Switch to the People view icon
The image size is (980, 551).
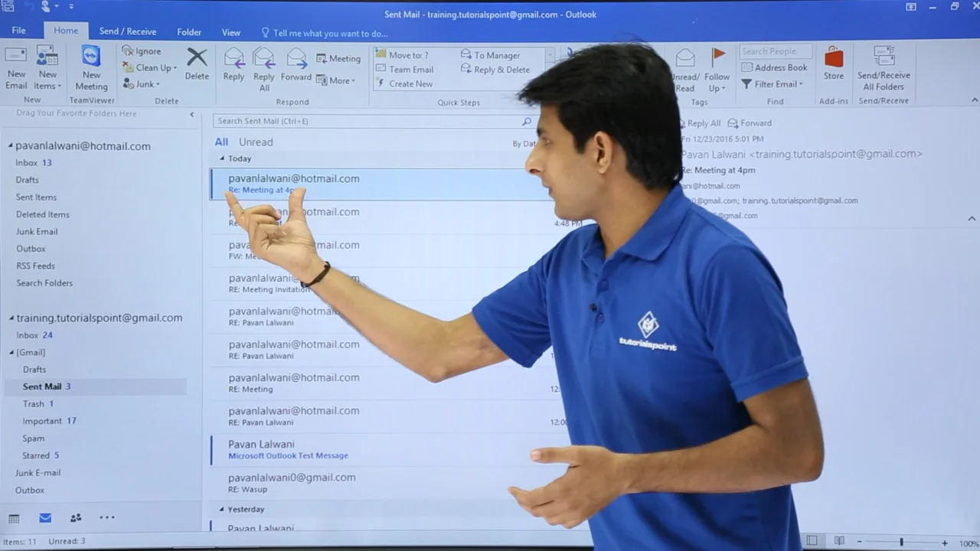(76, 518)
